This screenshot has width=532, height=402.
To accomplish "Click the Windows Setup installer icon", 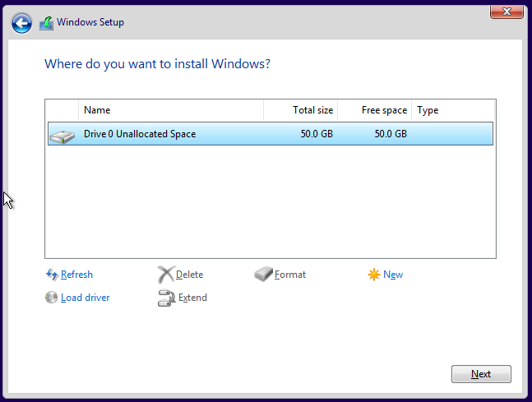I will point(46,23).
